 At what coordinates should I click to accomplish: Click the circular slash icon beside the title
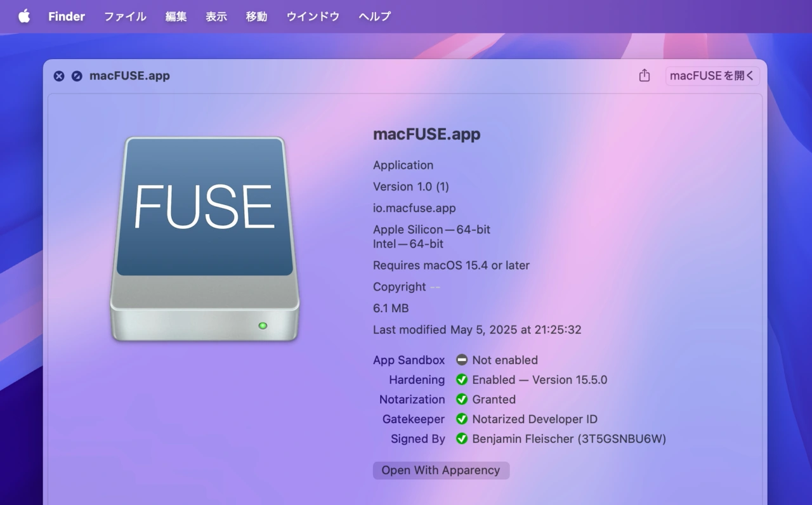coord(77,76)
